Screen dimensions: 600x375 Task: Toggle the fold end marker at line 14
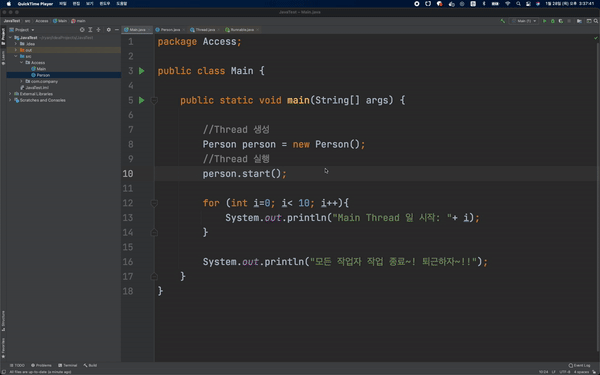(x=154, y=232)
